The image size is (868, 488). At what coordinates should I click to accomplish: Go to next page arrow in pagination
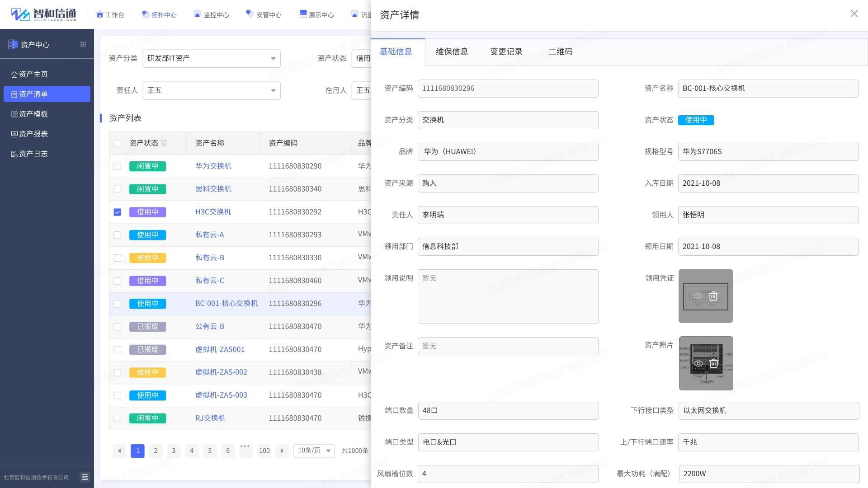tap(282, 450)
